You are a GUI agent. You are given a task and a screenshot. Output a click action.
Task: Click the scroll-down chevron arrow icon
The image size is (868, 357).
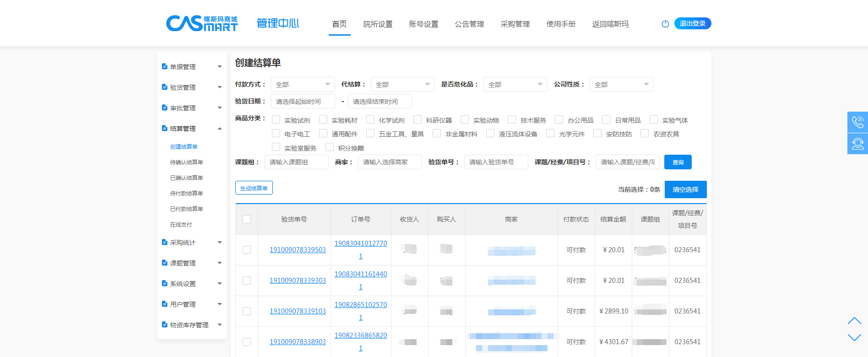tap(854, 337)
